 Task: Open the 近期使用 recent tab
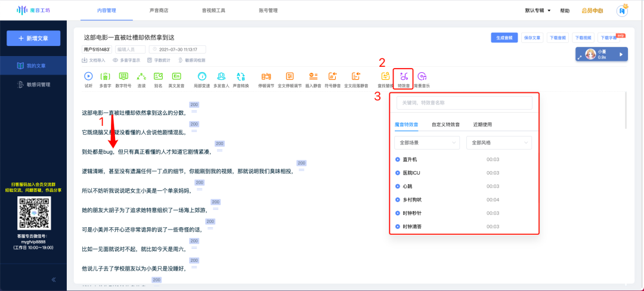tap(482, 125)
